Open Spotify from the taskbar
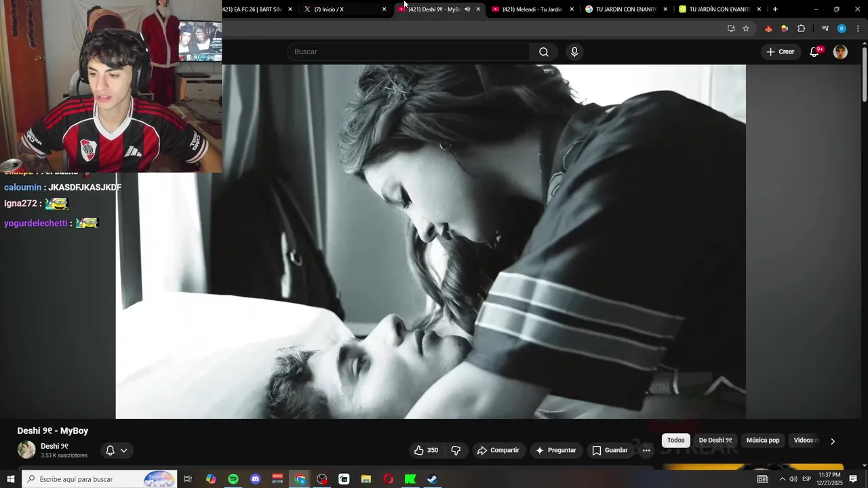This screenshot has width=868, height=488. point(233,479)
